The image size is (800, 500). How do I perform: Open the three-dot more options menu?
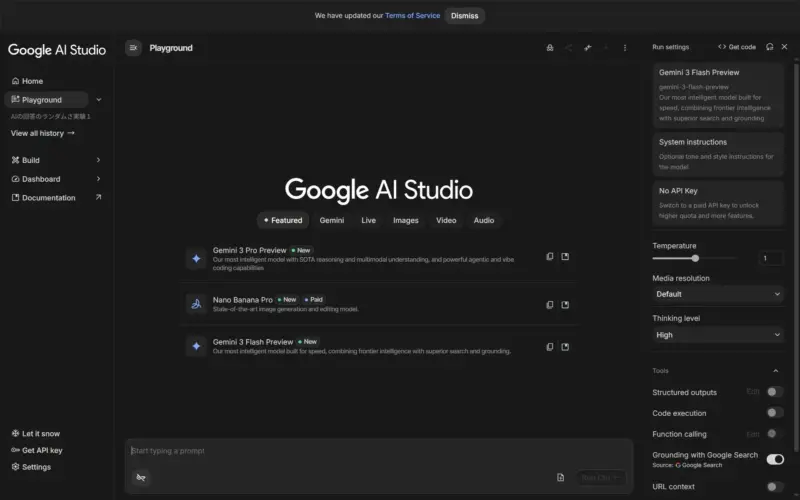coord(625,48)
